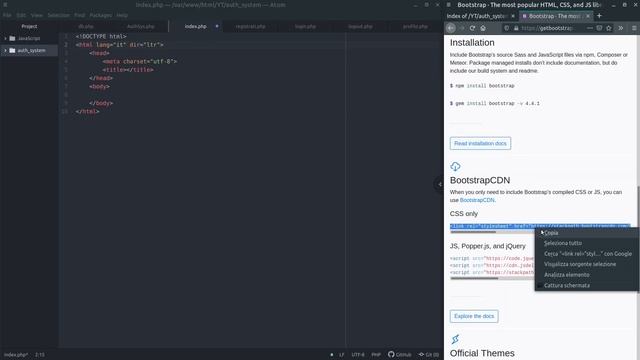Image resolution: width=640 pixels, height=360 pixels.
Task: Choose 'Cattura schermata' from context menu
Action: pos(587,286)
